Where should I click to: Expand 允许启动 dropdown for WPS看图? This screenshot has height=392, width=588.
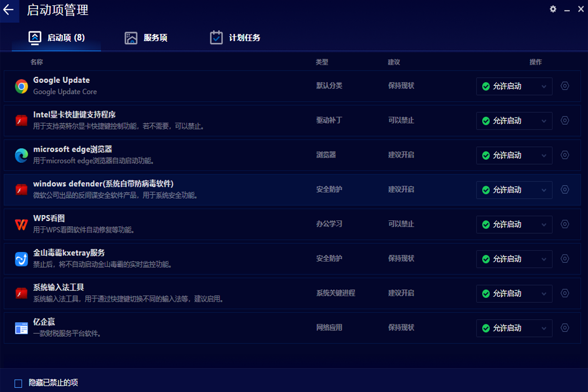(x=514, y=225)
